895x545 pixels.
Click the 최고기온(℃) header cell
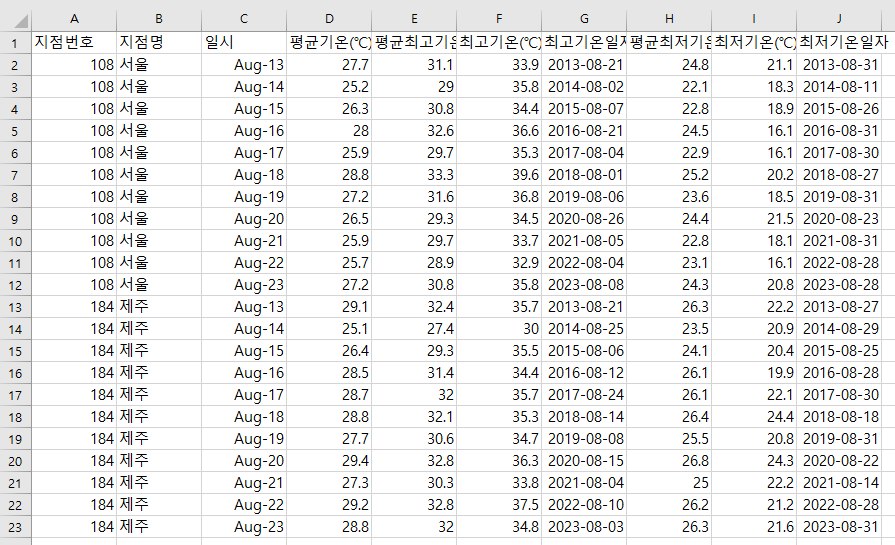click(x=499, y=43)
